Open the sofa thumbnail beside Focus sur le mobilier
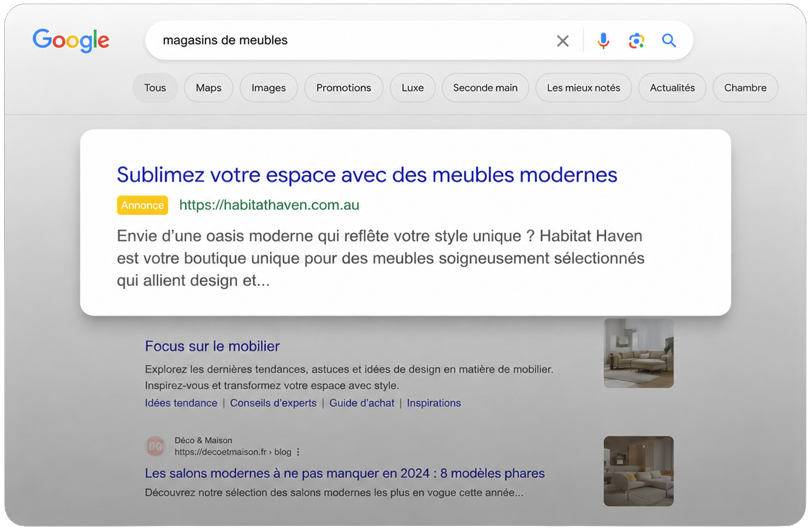The image size is (811, 532). pyautogui.click(x=638, y=353)
